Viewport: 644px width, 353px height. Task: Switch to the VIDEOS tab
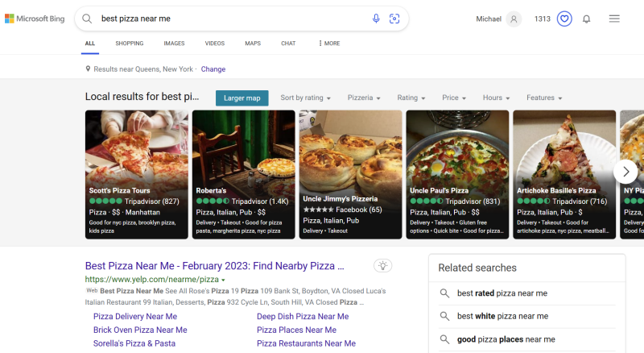(x=215, y=44)
